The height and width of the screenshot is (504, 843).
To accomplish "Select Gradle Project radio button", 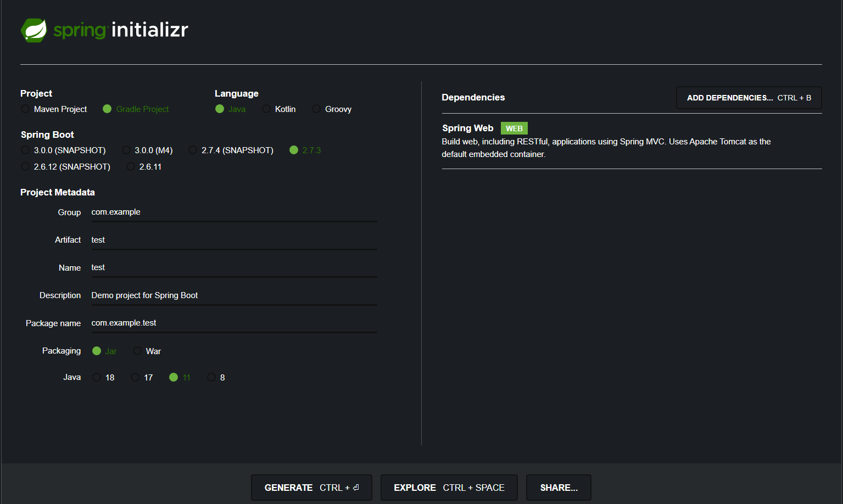I will pos(107,109).
